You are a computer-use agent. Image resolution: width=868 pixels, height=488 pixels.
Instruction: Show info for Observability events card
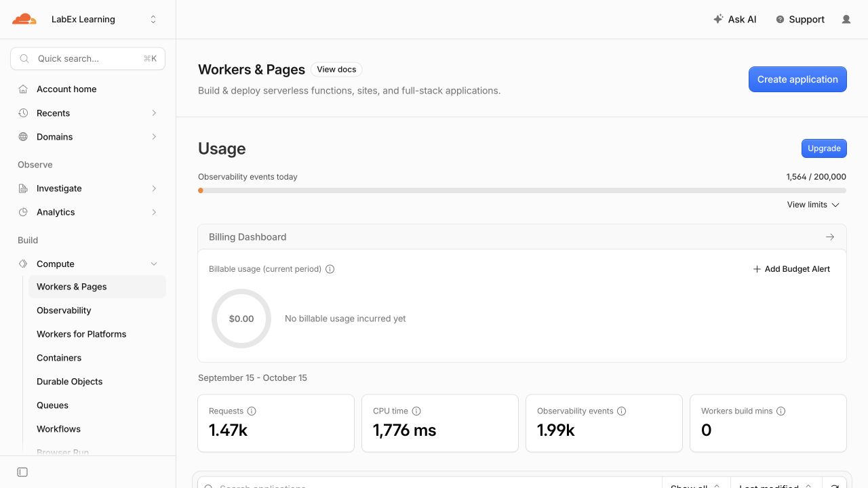[x=622, y=411]
